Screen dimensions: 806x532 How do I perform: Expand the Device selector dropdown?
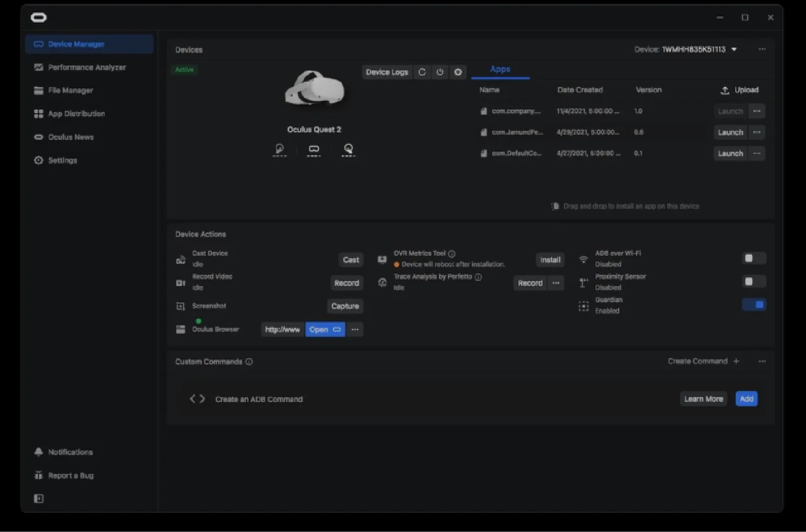pyautogui.click(x=734, y=49)
